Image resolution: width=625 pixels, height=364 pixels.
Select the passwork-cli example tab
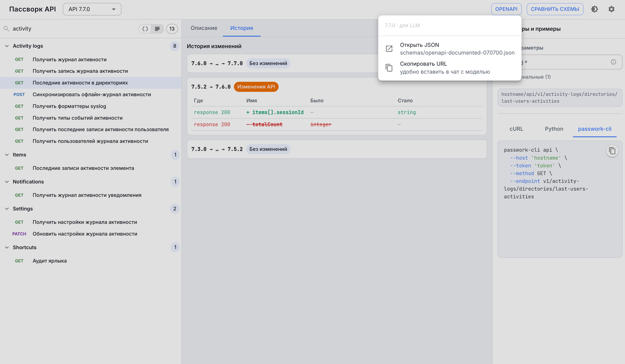[595, 129]
